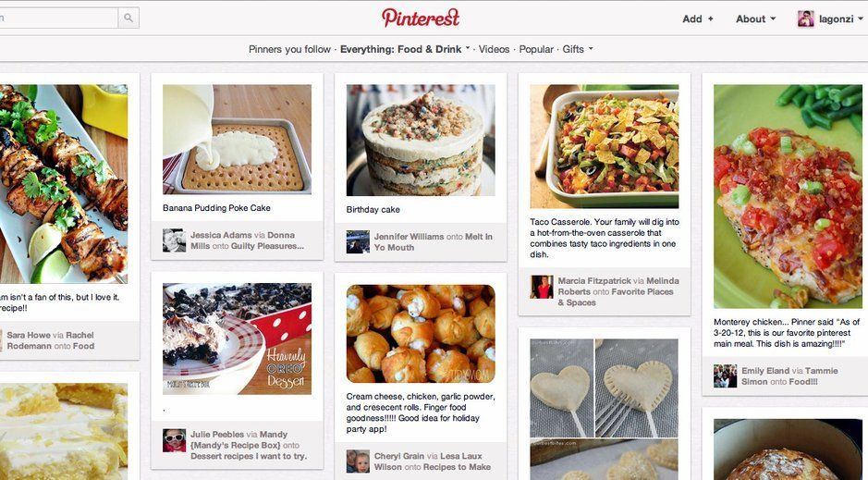Expand the About dropdown menu
Screen dimensions: 868x480
[755, 18]
